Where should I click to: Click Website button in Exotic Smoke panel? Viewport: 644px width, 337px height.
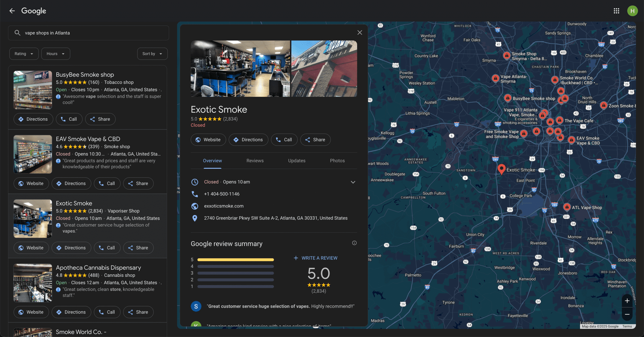click(x=208, y=140)
